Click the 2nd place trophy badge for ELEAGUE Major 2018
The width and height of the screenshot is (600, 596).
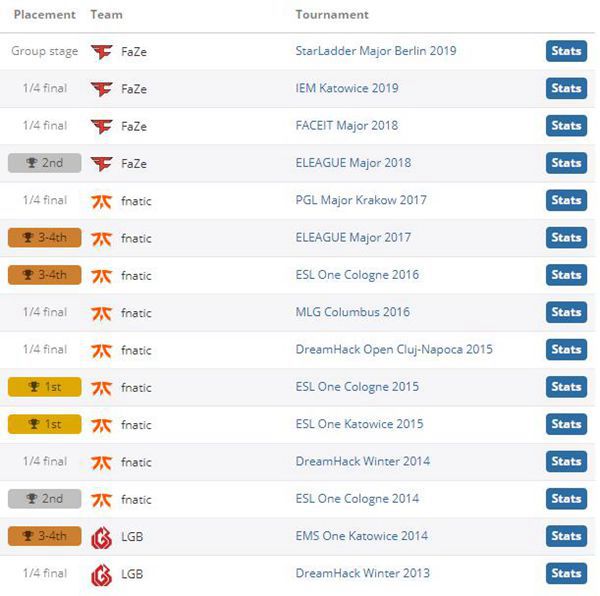coord(44,163)
